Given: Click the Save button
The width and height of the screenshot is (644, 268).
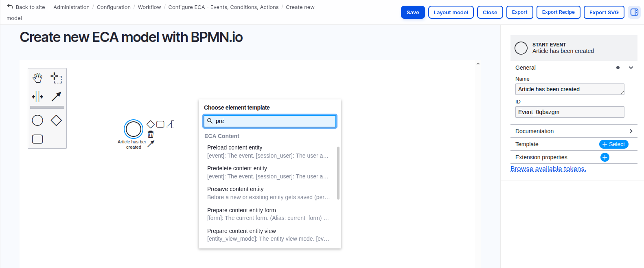Looking at the screenshot, I should tap(413, 12).
